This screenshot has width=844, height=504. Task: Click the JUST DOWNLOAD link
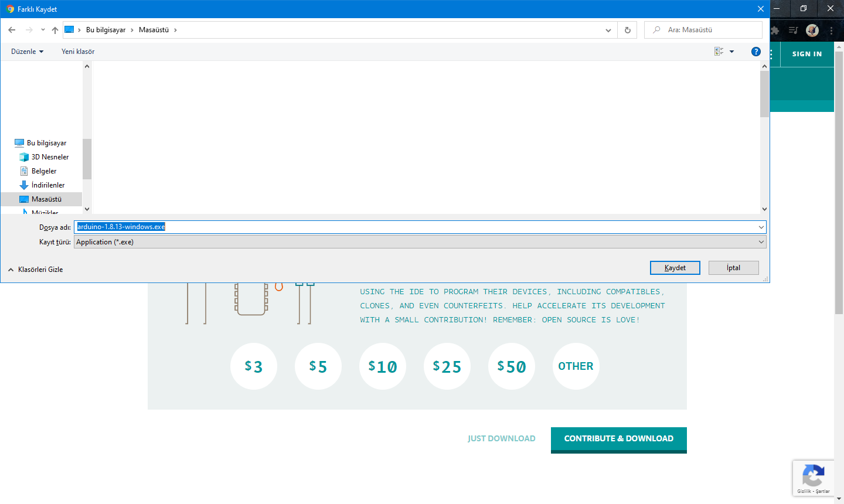(x=502, y=438)
